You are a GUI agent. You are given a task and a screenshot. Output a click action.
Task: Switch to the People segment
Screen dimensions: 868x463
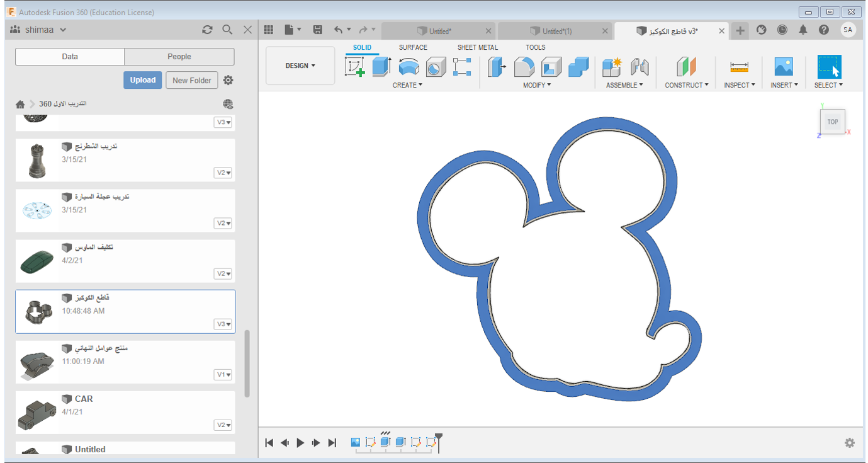click(x=179, y=57)
